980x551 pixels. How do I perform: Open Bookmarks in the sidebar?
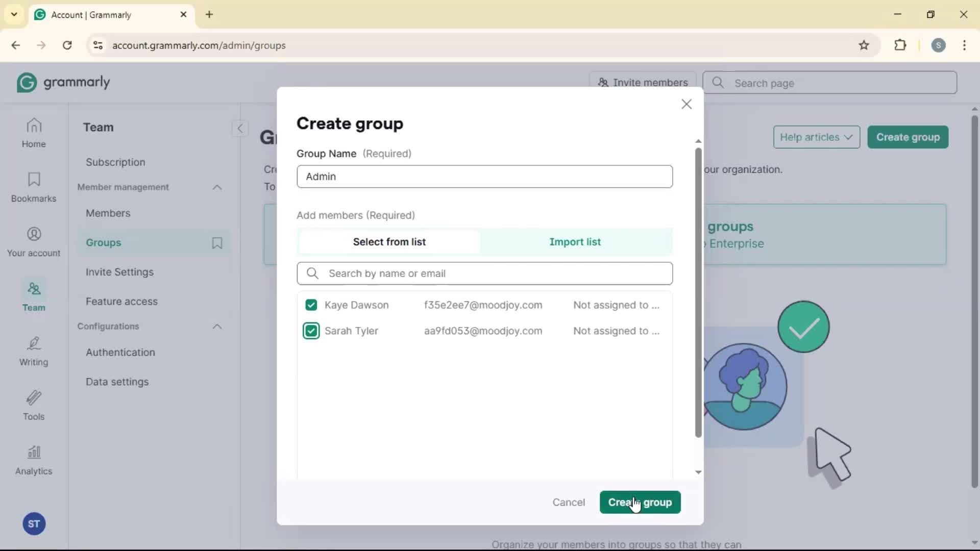click(x=34, y=187)
